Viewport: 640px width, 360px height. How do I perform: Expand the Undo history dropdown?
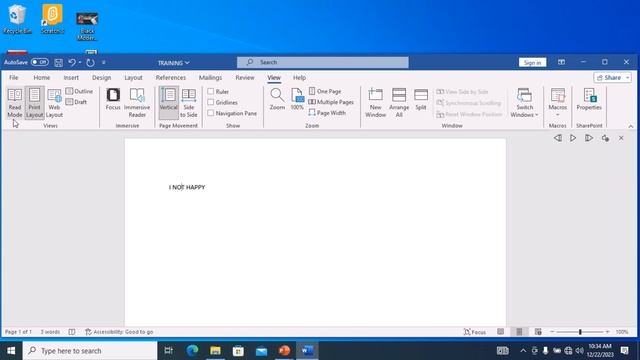tap(80, 62)
